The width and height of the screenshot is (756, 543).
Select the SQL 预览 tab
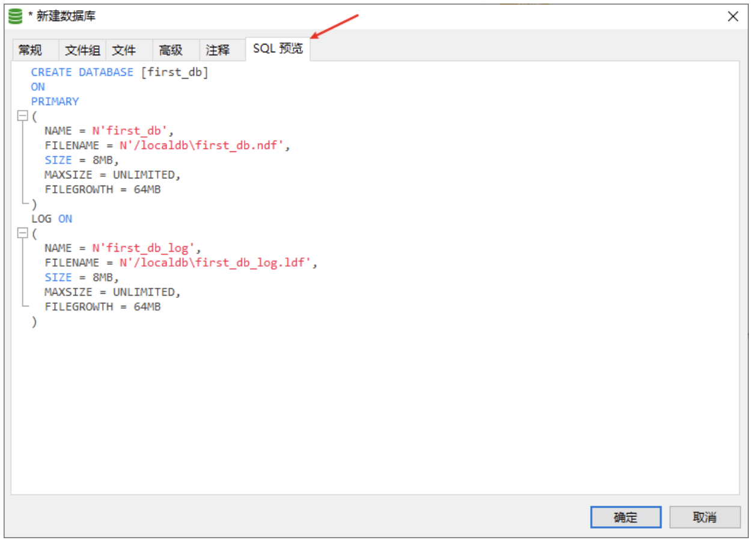[x=278, y=49]
